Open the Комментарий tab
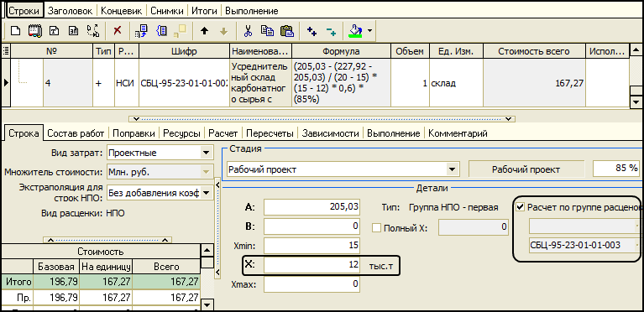 458,133
